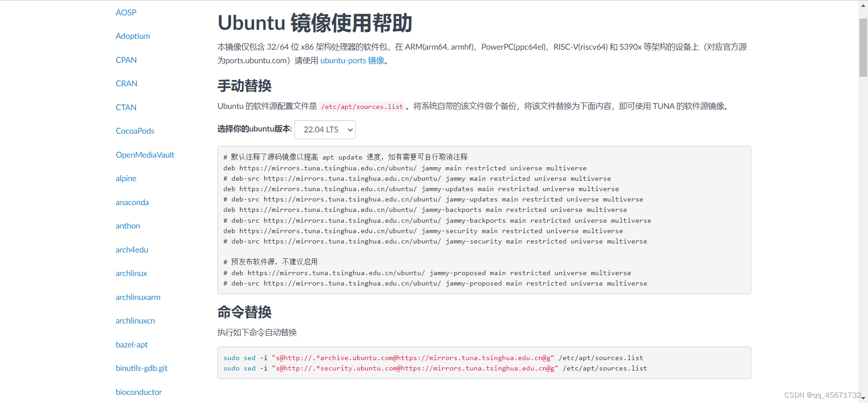The height and width of the screenshot is (403, 868).
Task: Click the sed command for archive.ubuntu.com
Action: pyautogui.click(x=433, y=358)
